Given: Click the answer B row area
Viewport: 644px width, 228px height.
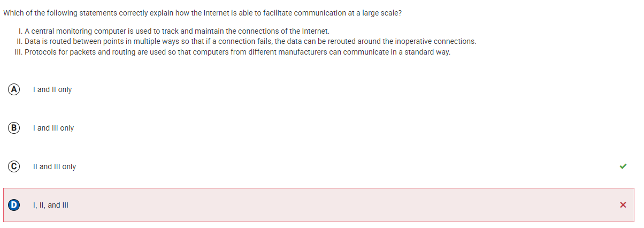Looking at the screenshot, I should point(319,128).
